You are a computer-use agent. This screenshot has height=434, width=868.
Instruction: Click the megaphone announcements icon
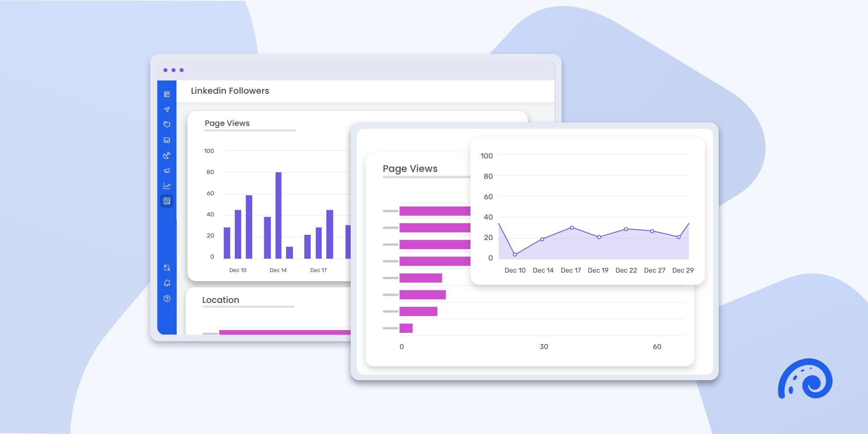pos(167,170)
